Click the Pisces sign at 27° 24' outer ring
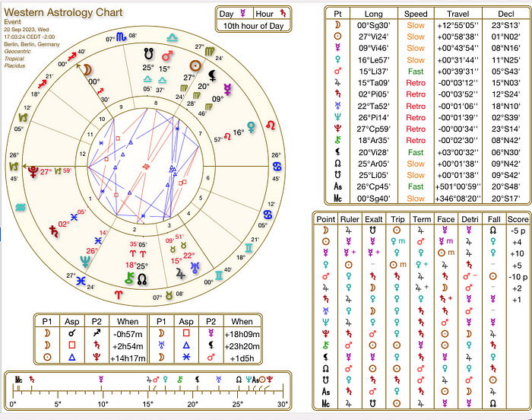 (x=81, y=280)
